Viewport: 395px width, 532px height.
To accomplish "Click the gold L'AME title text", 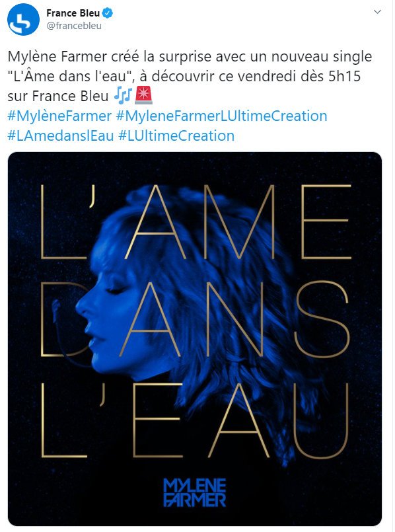I will pos(196,222).
